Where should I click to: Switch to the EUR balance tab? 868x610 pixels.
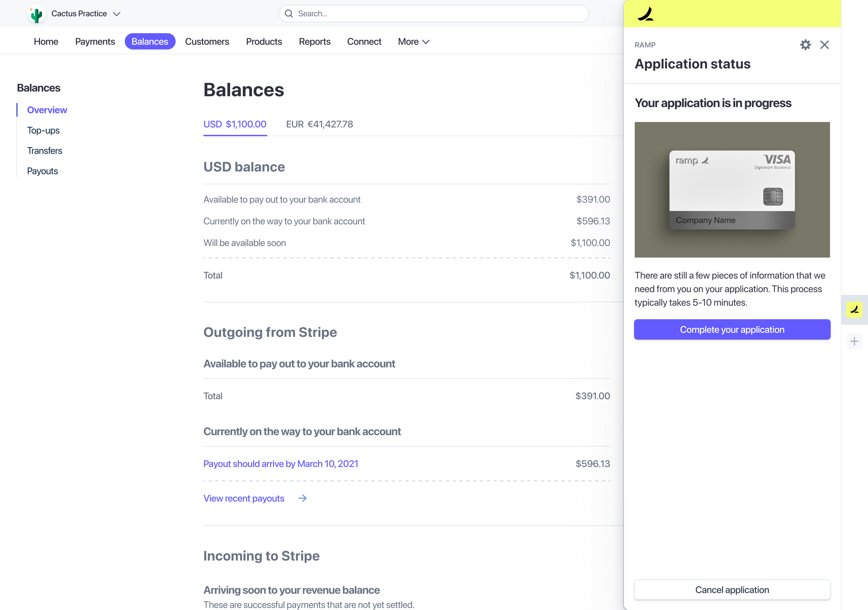click(x=319, y=124)
